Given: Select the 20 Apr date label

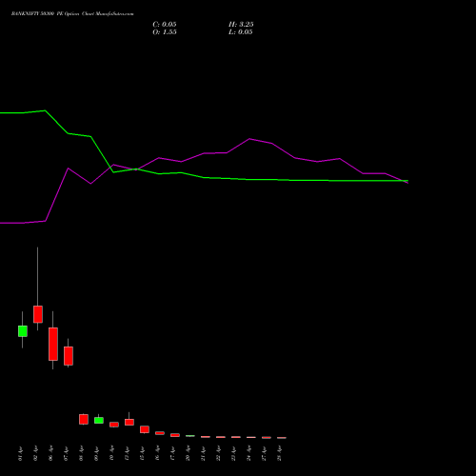Looking at the screenshot, I should (188, 454).
